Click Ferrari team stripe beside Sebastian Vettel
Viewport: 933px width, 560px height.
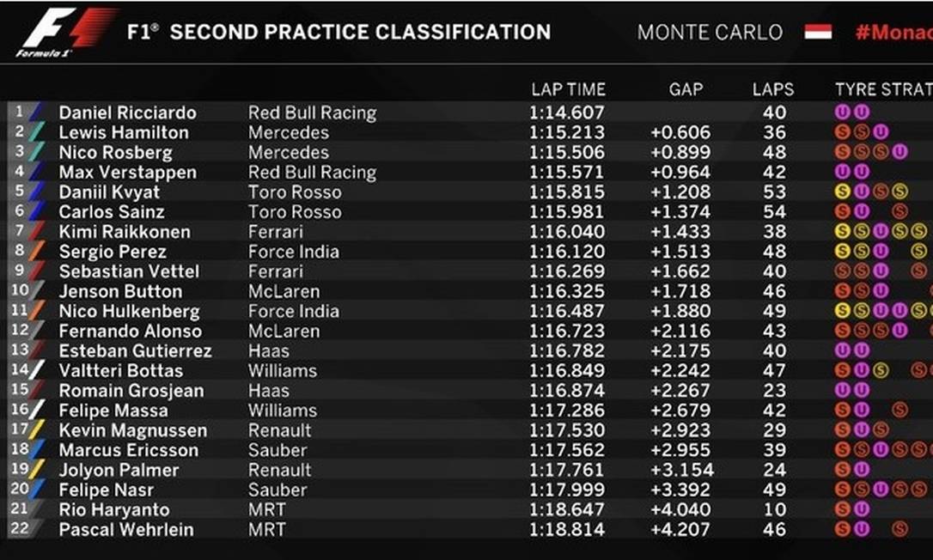(36, 271)
